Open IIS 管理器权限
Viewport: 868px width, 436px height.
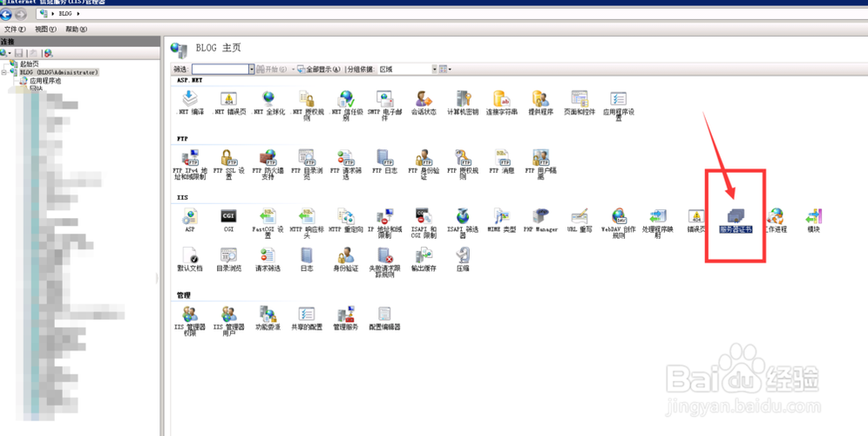(190, 321)
